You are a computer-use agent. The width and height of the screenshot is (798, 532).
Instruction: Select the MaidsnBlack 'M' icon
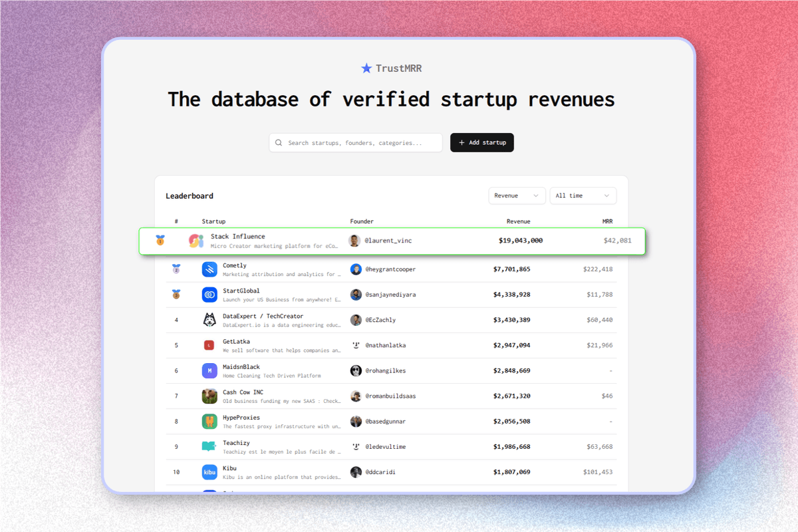[209, 370]
